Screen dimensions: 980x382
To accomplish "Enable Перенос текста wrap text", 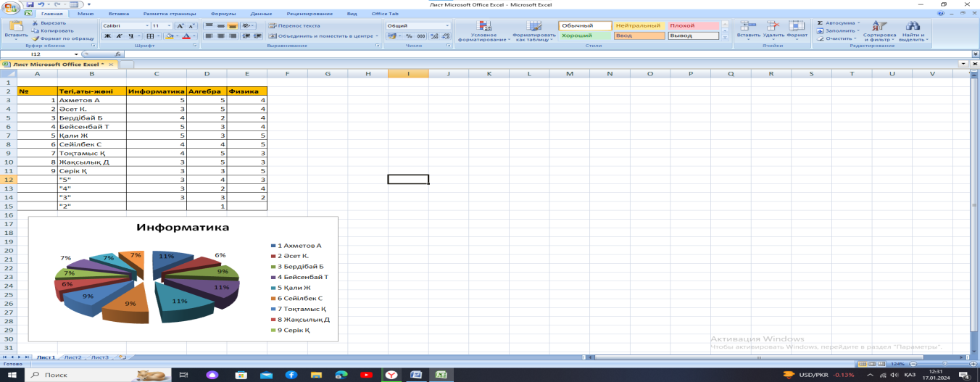I will [x=294, y=25].
